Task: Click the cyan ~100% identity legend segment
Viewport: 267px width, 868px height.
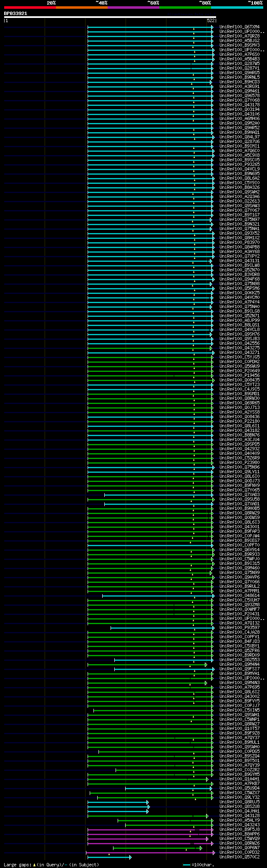Action: tap(237, 8)
